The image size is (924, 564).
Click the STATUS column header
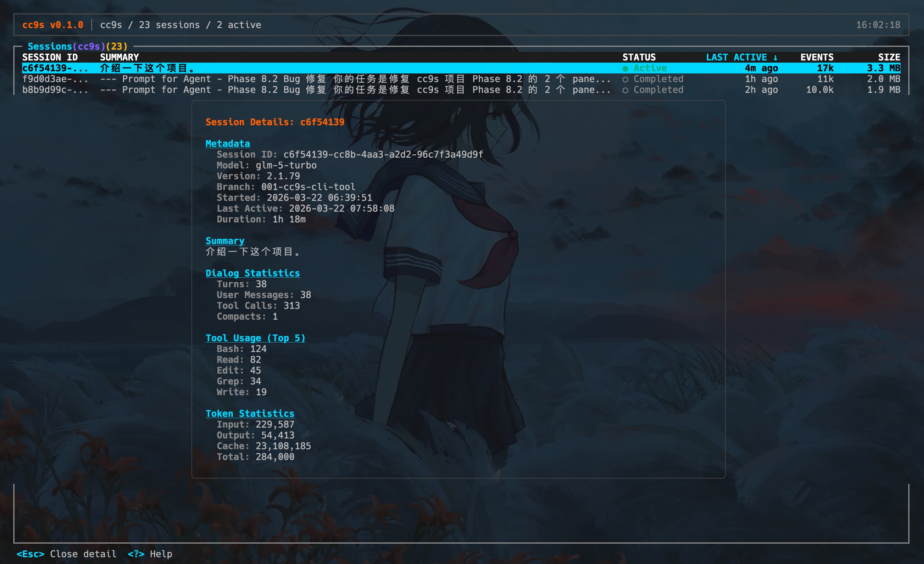(x=639, y=57)
